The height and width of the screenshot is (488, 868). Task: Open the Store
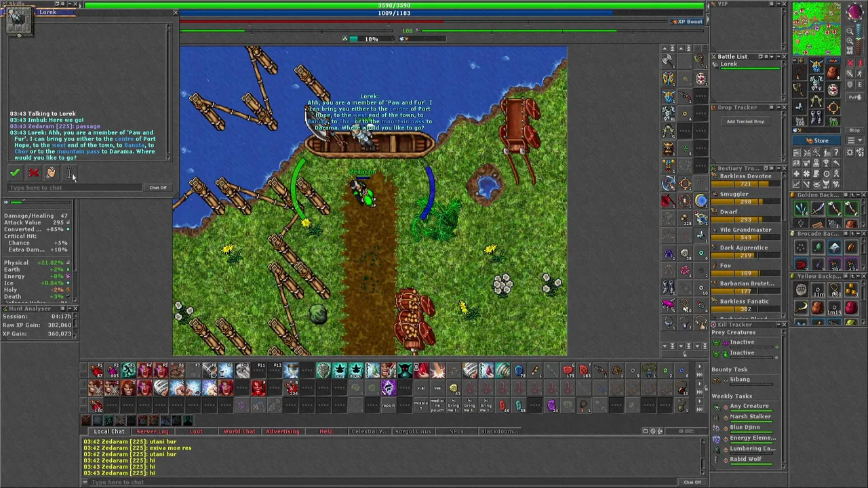(816, 141)
